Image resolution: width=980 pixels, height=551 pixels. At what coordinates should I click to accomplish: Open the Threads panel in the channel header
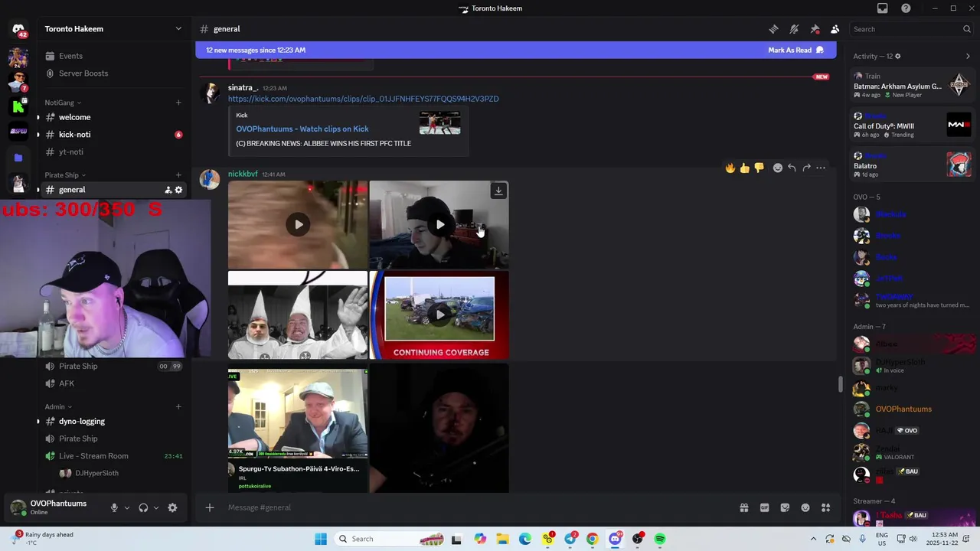point(773,29)
